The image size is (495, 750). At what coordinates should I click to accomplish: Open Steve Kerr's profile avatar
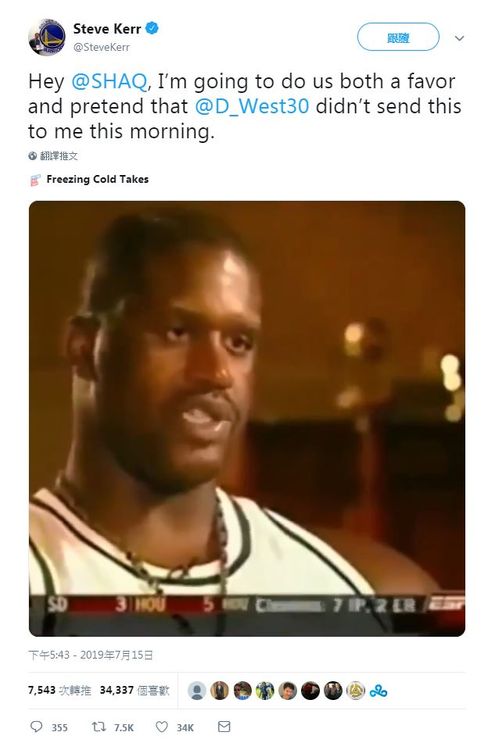(x=46, y=37)
